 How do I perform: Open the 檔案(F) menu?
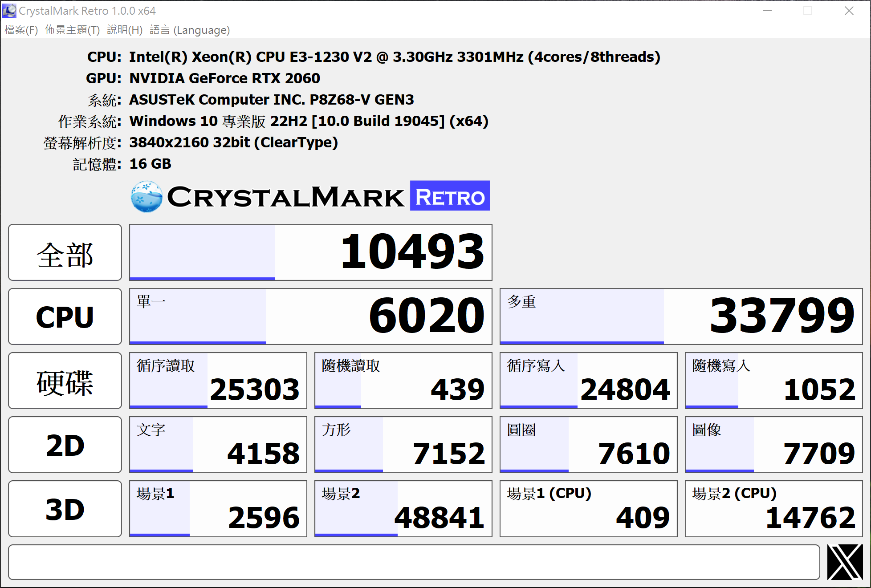(21, 30)
